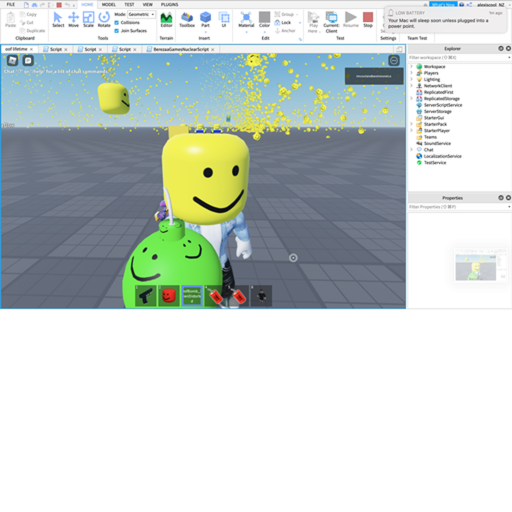Click the Low Battery notification banner
Screen dimensions: 512x512
click(446, 20)
